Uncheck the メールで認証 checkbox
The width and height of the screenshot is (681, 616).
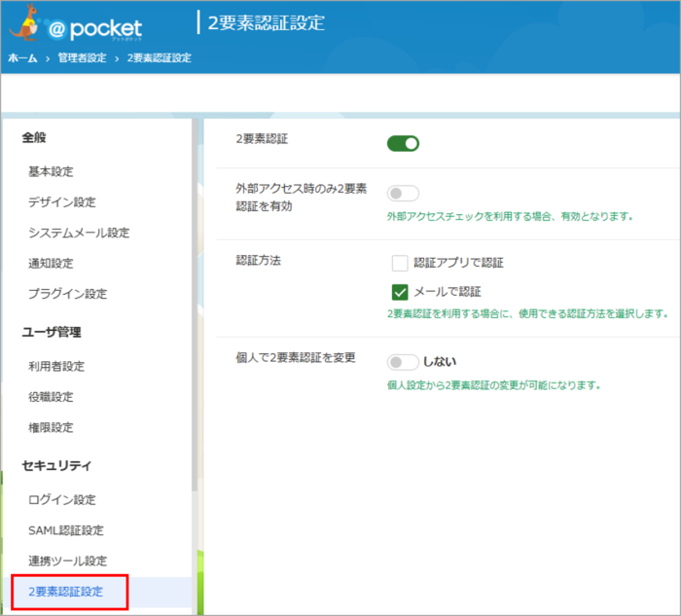(399, 291)
